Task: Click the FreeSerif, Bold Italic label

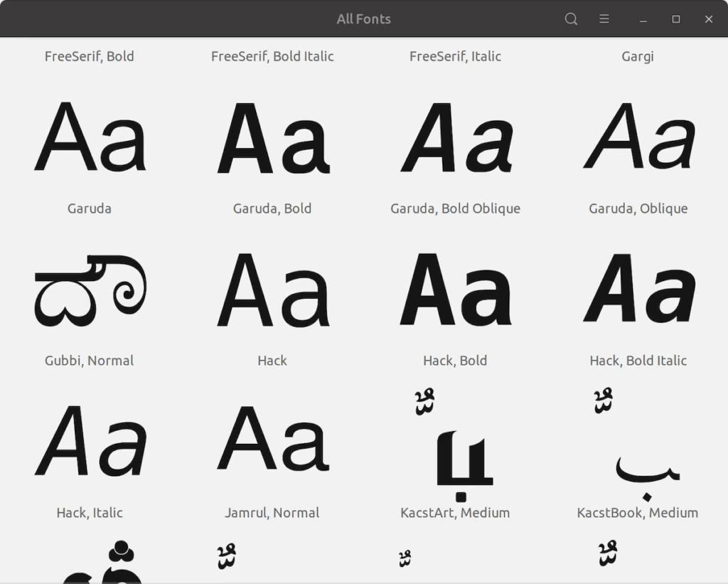Action: click(272, 56)
